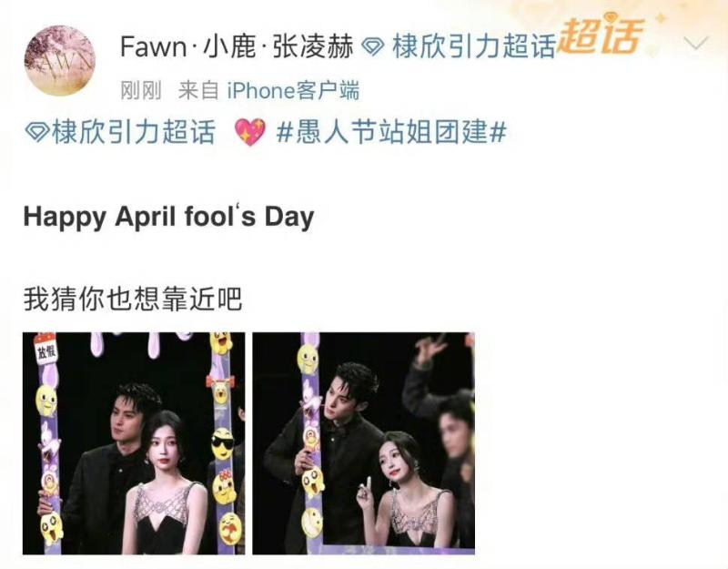Open the first attached photo thumbnail

[x=134, y=443]
